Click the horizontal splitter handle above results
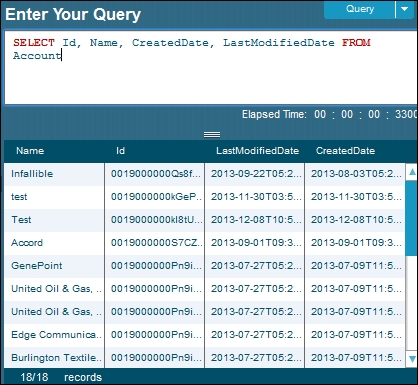This screenshot has height=385, width=418. 212,135
